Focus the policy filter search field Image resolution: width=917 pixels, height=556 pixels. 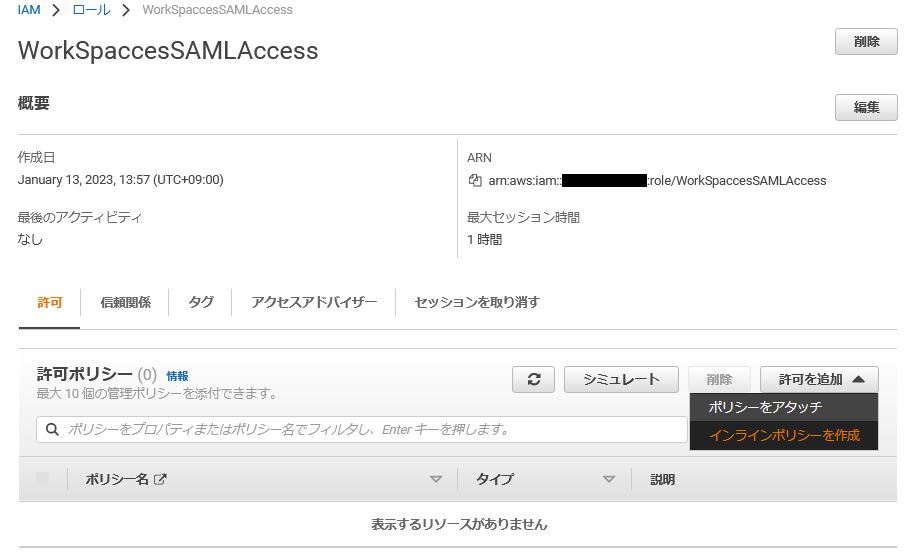pos(361,430)
